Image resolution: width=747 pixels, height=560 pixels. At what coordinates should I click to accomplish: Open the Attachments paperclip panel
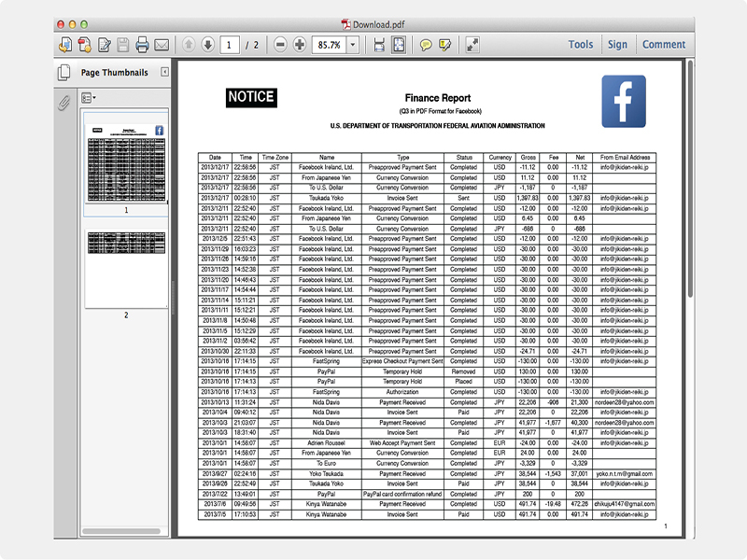[63, 102]
